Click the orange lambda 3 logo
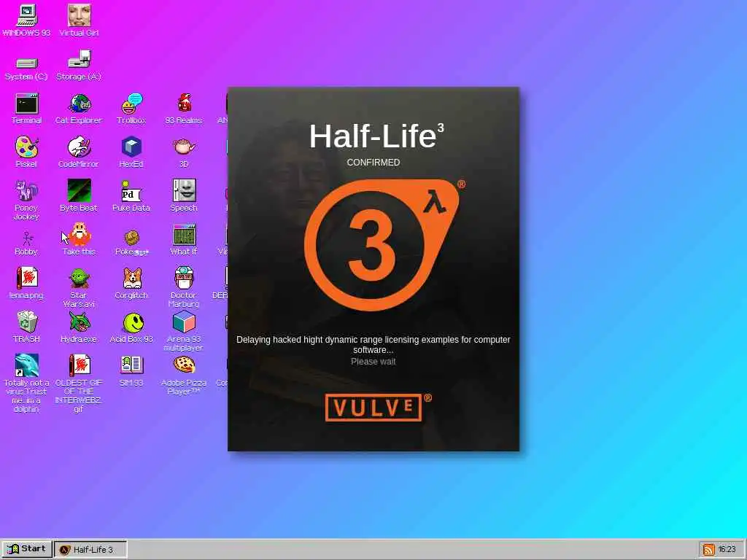 coord(382,245)
